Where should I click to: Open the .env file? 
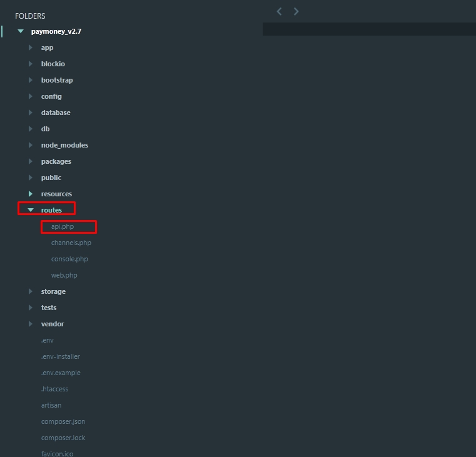(x=48, y=340)
